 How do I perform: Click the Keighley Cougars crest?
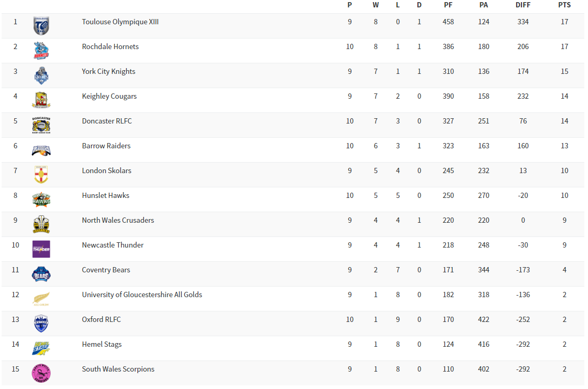pos(41,100)
